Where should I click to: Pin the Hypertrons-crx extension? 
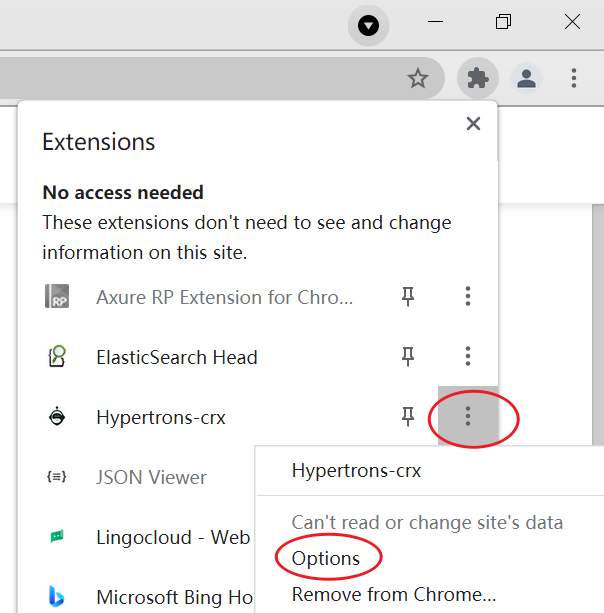(x=408, y=417)
